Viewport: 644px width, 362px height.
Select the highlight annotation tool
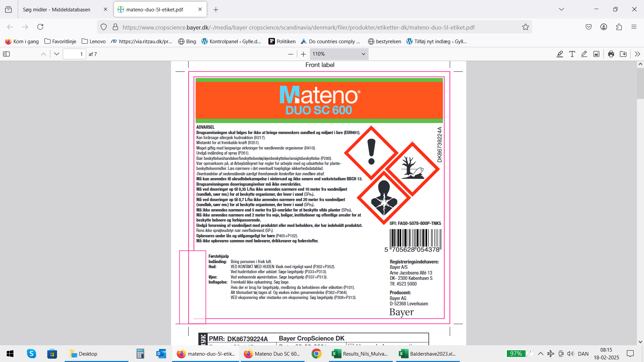[559, 54]
